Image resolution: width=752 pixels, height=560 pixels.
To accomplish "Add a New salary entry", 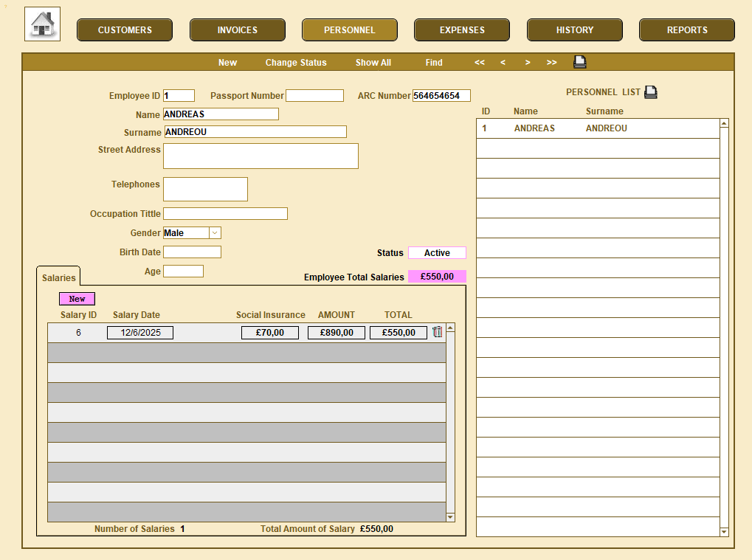I will click(x=77, y=299).
